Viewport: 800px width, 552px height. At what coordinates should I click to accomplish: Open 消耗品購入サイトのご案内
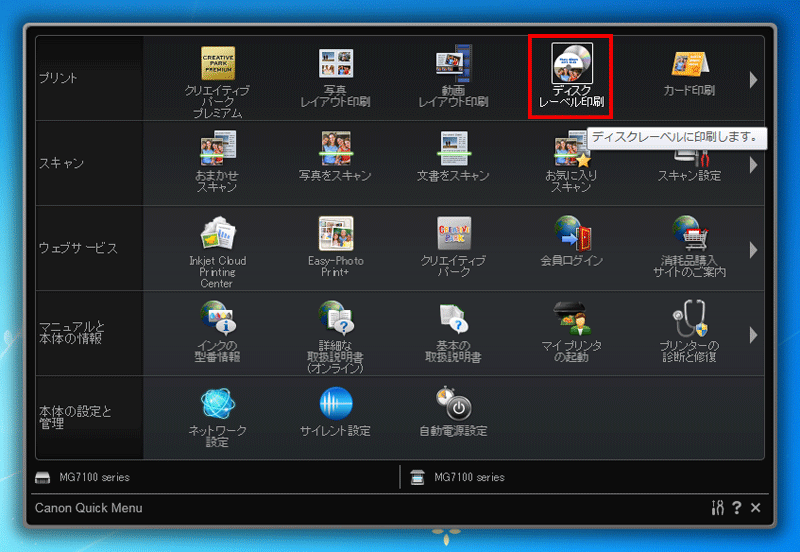click(689, 246)
